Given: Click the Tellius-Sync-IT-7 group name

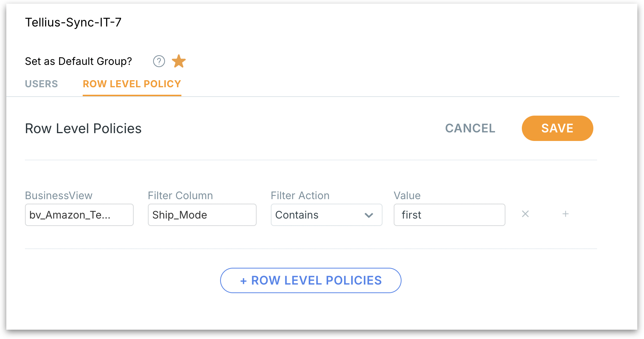Looking at the screenshot, I should coord(73,22).
